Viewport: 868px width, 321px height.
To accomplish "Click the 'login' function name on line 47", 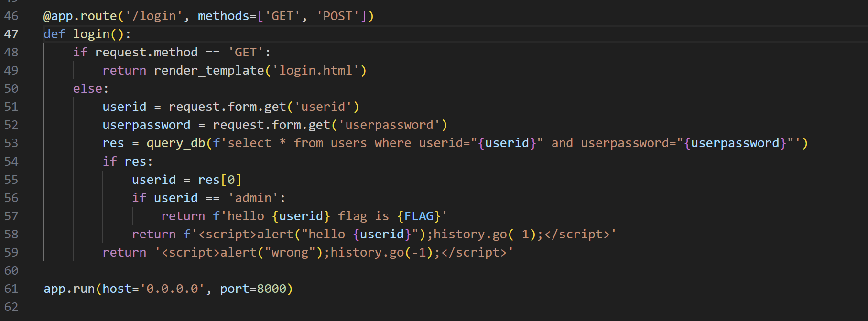I will pos(91,34).
